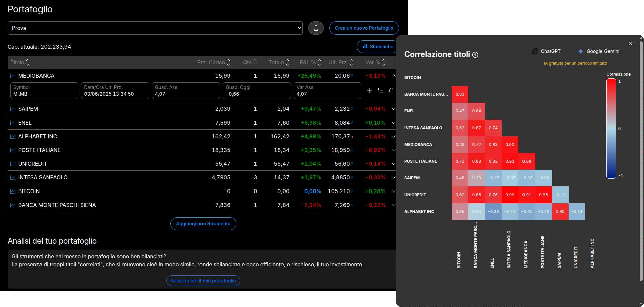The height and width of the screenshot is (307, 644).
Task: Click IA gratuita per un periodo limitato
Action: (x=575, y=63)
